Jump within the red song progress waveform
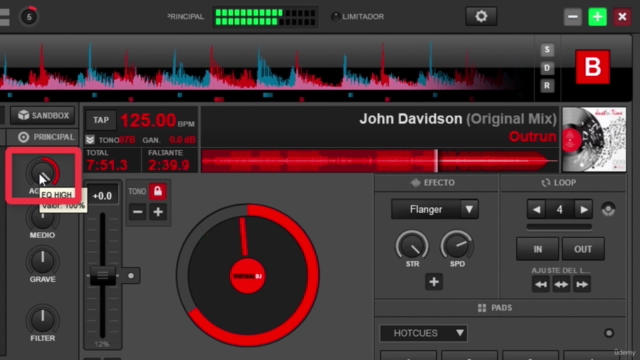Viewport: 640px width, 360px height. tap(380, 161)
